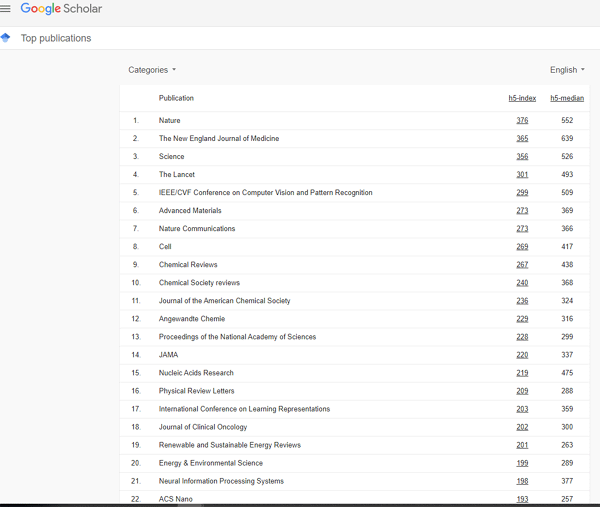
Task: Click Science h5-index value 356
Action: coord(522,157)
